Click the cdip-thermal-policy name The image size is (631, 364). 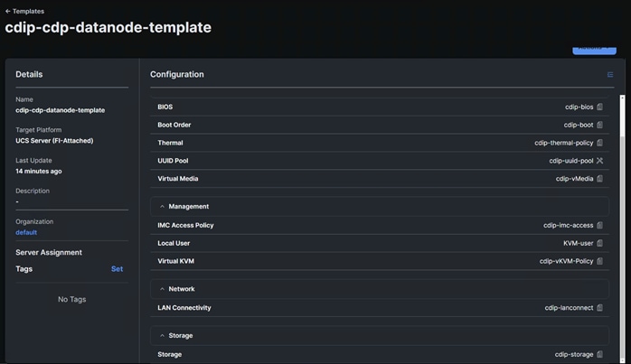[x=564, y=143]
